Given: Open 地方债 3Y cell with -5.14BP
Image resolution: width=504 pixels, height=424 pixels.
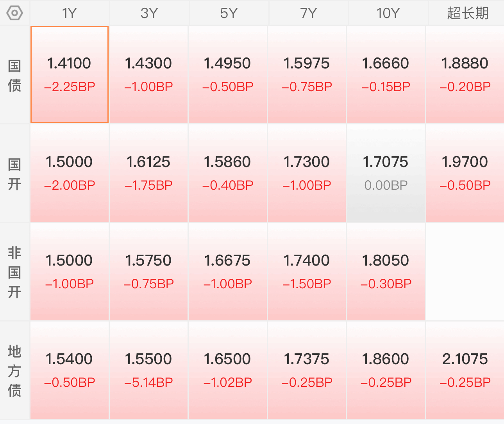Looking at the screenshot, I should (148, 370).
